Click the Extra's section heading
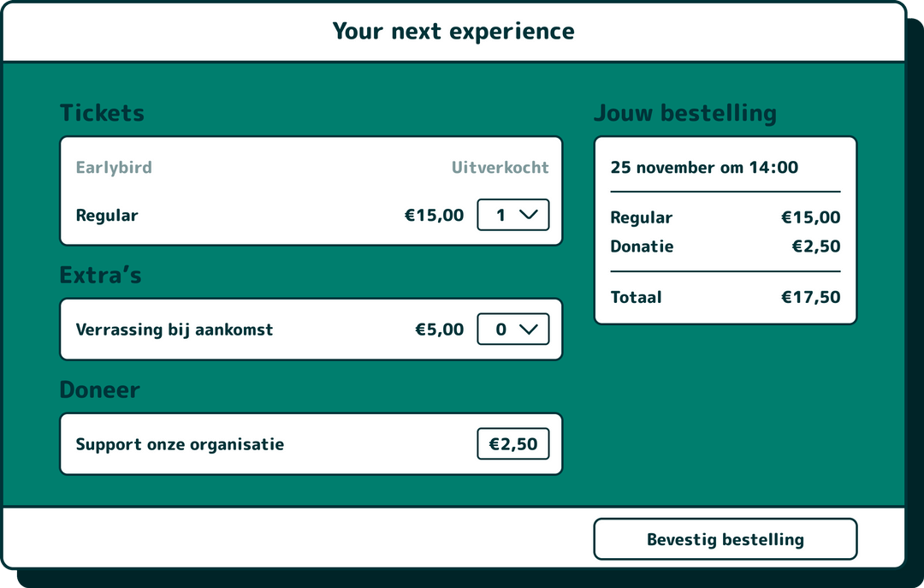The width and height of the screenshot is (924, 588). 100,275
